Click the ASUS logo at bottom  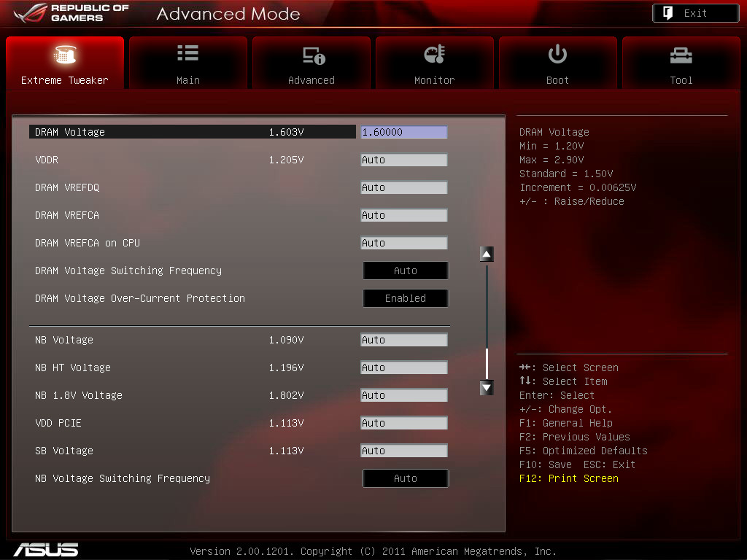pyautogui.click(x=45, y=550)
